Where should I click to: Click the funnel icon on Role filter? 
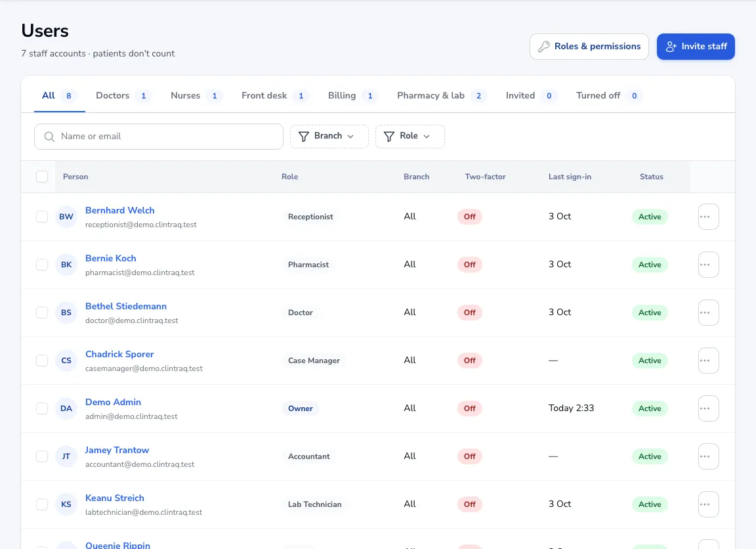(389, 137)
